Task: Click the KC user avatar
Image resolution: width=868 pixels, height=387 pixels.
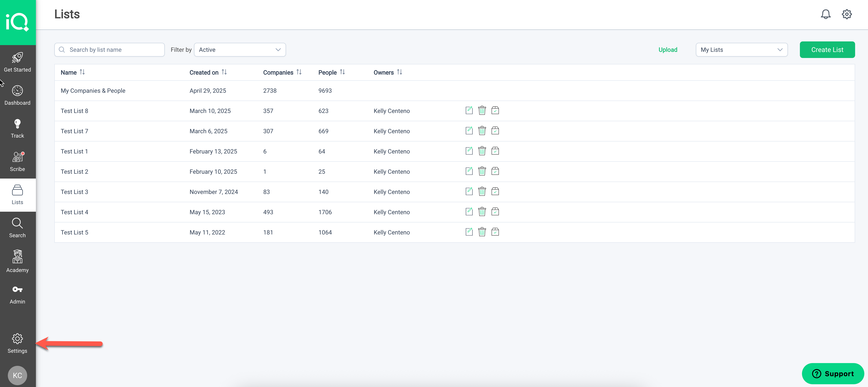Action: tap(17, 375)
